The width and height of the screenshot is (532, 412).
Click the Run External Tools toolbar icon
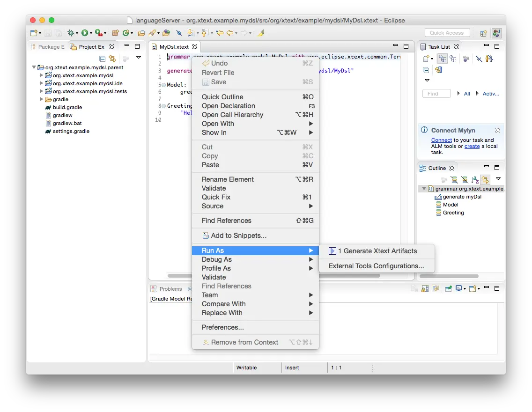coord(98,33)
